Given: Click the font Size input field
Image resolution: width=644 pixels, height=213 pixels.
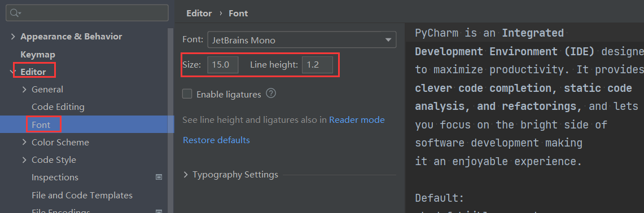Looking at the screenshot, I should pos(222,65).
